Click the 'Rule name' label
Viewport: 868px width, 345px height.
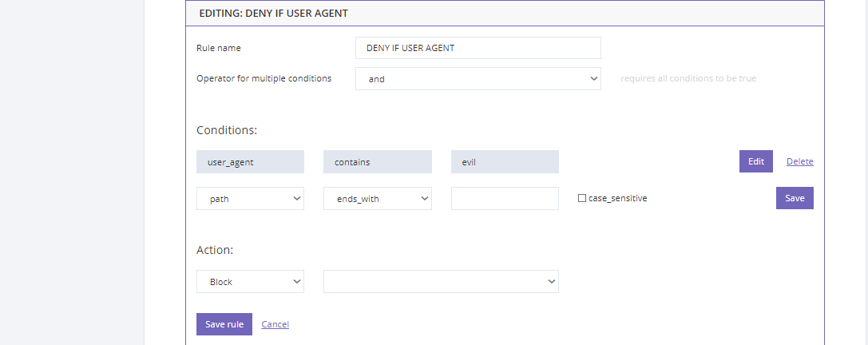coord(219,48)
